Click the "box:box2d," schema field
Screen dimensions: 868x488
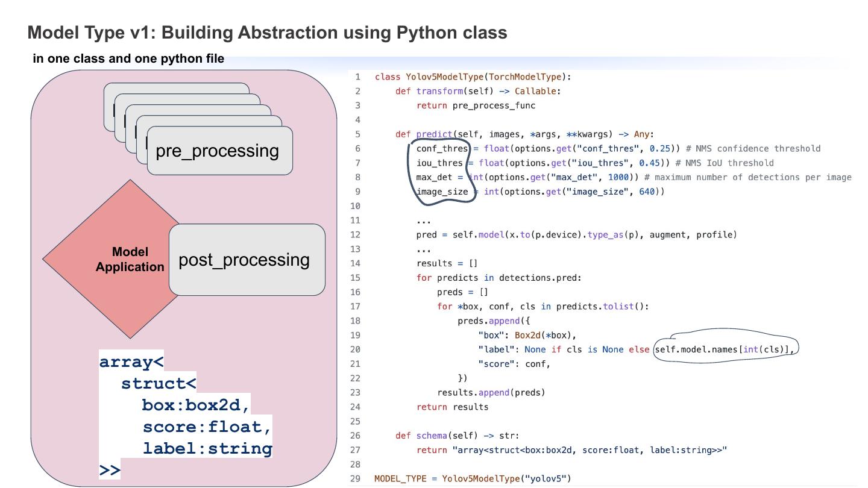click(x=196, y=405)
